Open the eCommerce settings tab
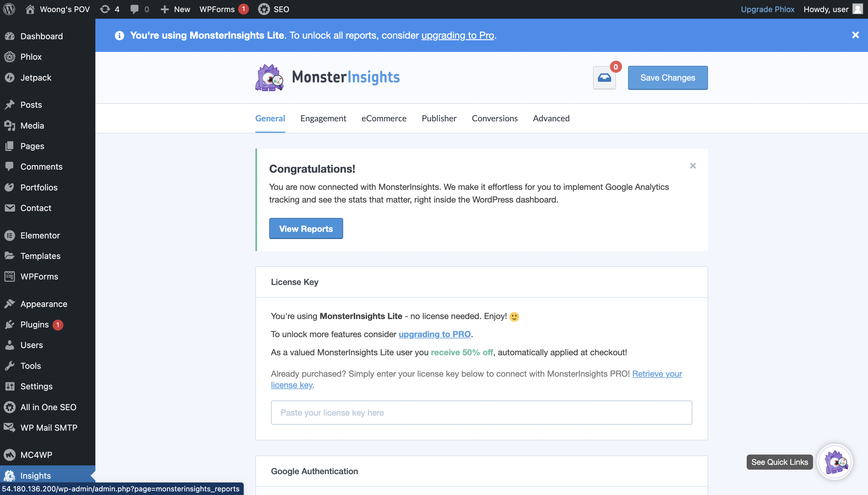Screen dimensions: 868x495 [x=384, y=118]
